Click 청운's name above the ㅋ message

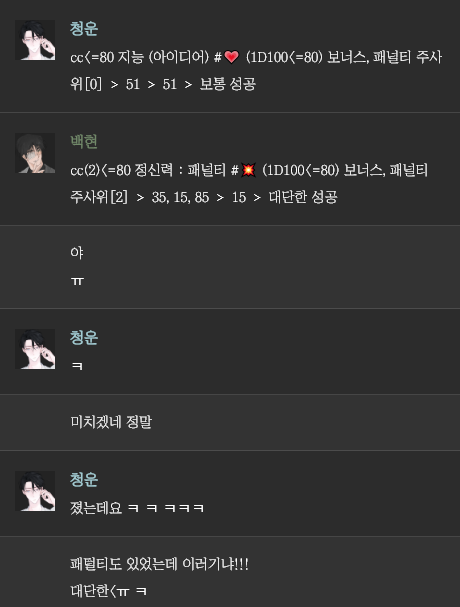(x=84, y=338)
